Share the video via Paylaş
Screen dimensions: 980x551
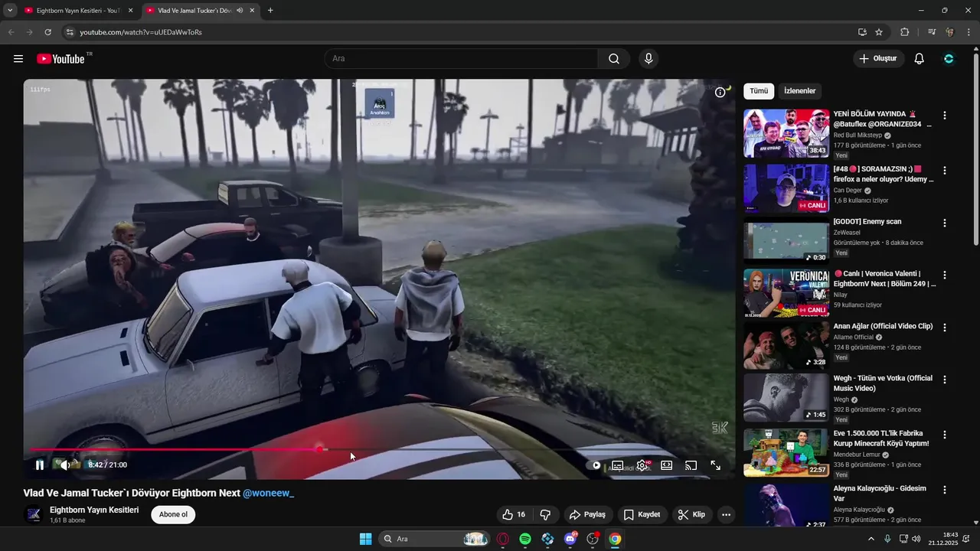587,514
